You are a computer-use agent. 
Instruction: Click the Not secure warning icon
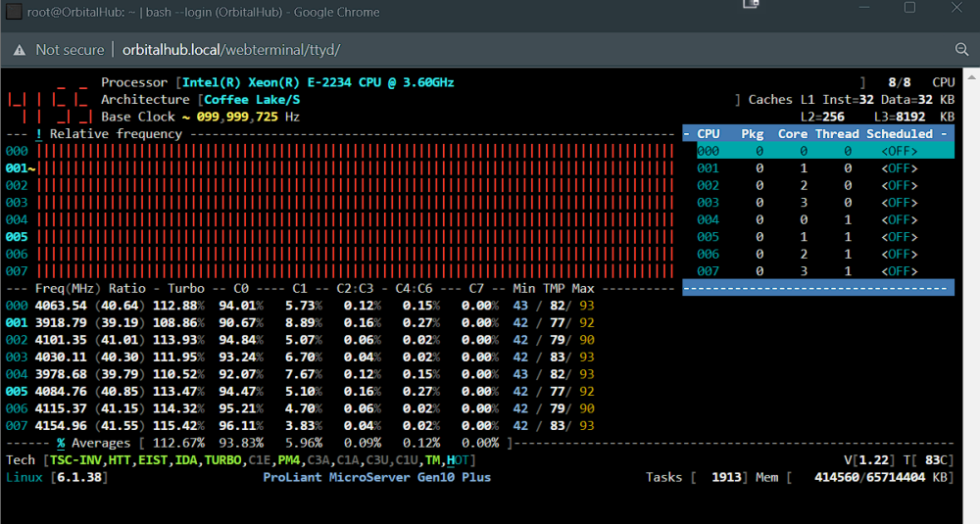click(x=20, y=50)
